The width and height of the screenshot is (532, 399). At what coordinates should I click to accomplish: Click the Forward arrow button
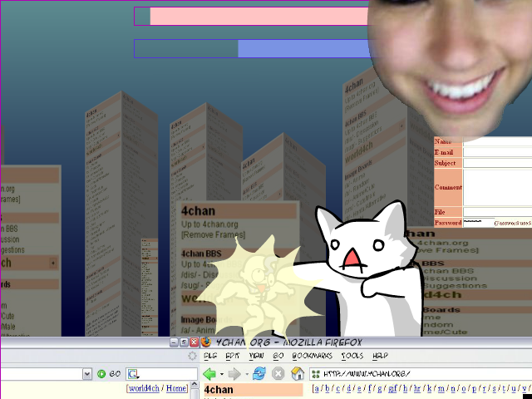234,374
